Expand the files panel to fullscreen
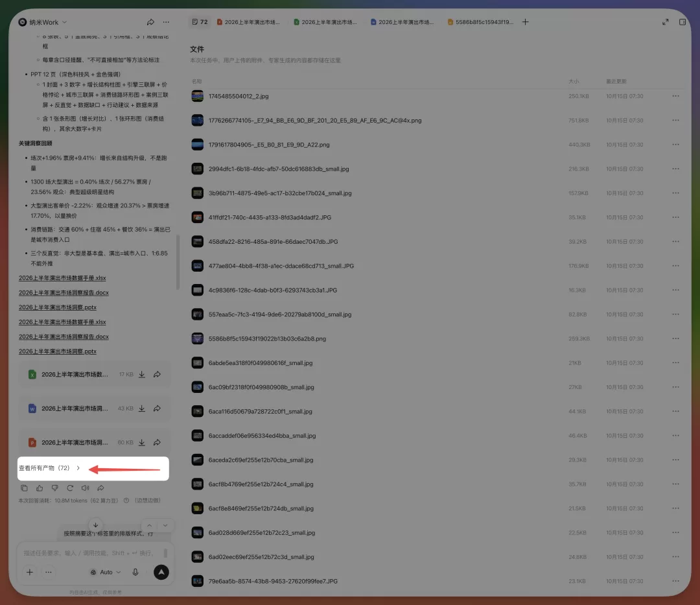The image size is (700, 605). pyautogui.click(x=665, y=22)
